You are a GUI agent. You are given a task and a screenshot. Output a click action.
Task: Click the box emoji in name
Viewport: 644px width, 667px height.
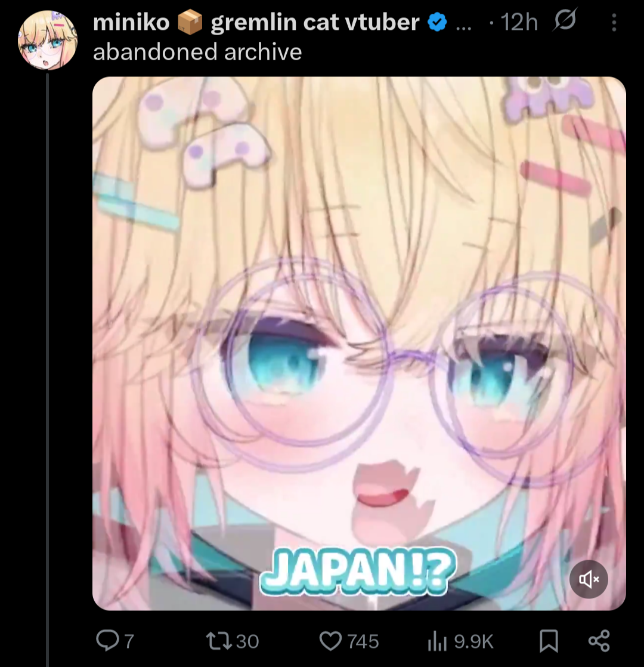190,22
